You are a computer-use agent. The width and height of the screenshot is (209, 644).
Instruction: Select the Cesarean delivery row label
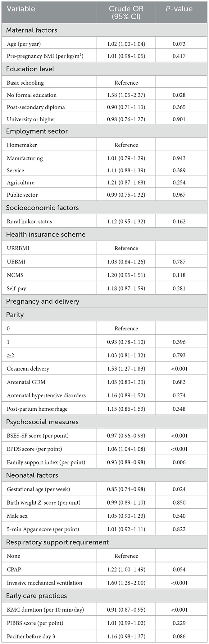[28, 369]
